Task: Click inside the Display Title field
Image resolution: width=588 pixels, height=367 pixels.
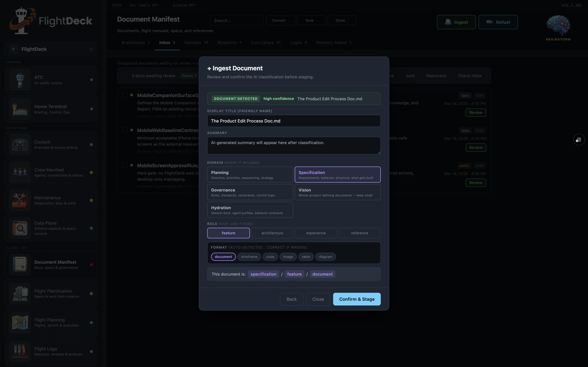Action: 293,121
